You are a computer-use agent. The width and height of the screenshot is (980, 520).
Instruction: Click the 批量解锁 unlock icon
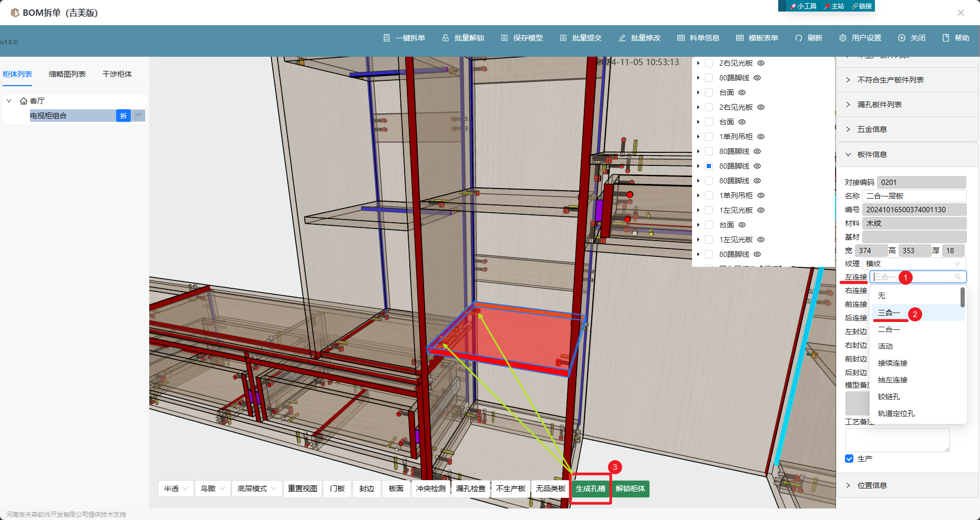446,38
